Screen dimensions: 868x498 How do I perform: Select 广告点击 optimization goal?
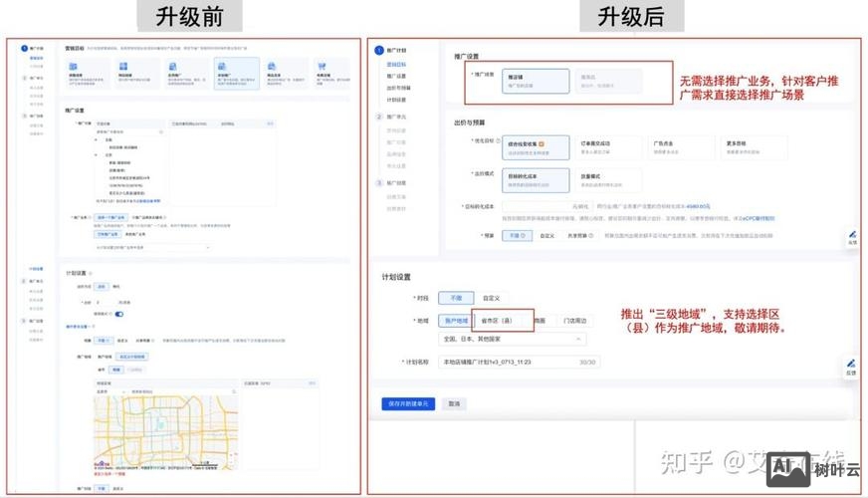click(x=682, y=147)
